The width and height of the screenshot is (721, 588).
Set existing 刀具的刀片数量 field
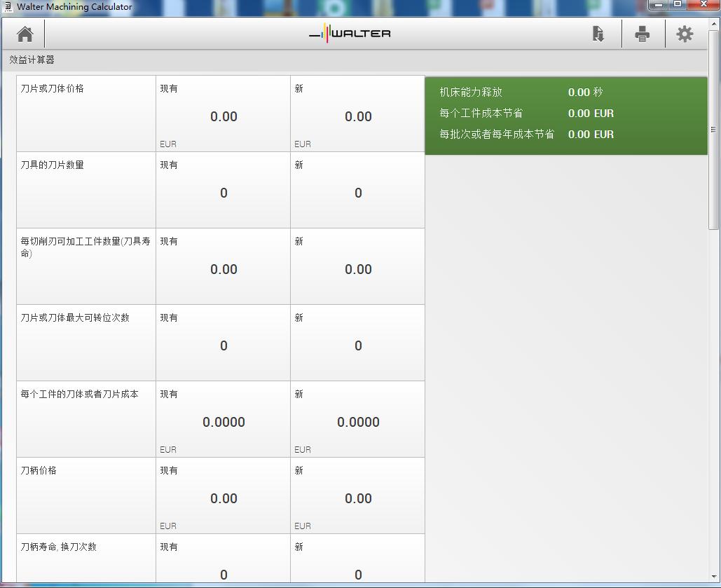click(224, 193)
